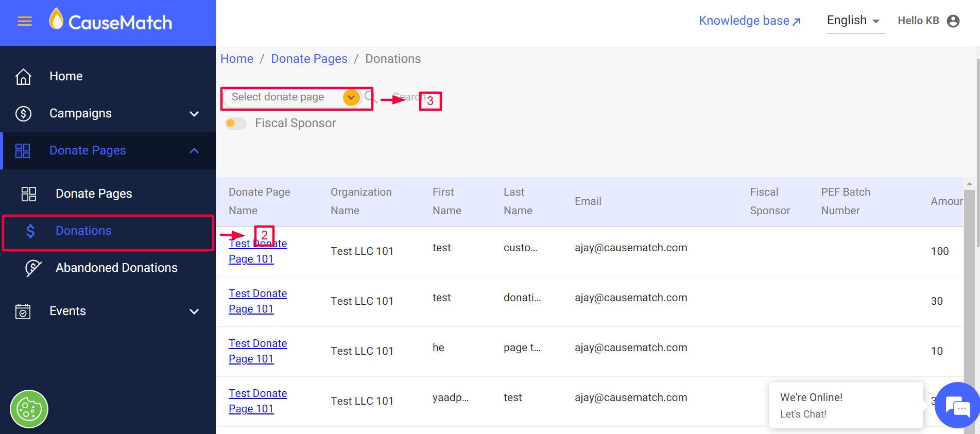Viewport: 980px width, 434px height.
Task: Open Campaigns menu item
Action: [x=80, y=113]
